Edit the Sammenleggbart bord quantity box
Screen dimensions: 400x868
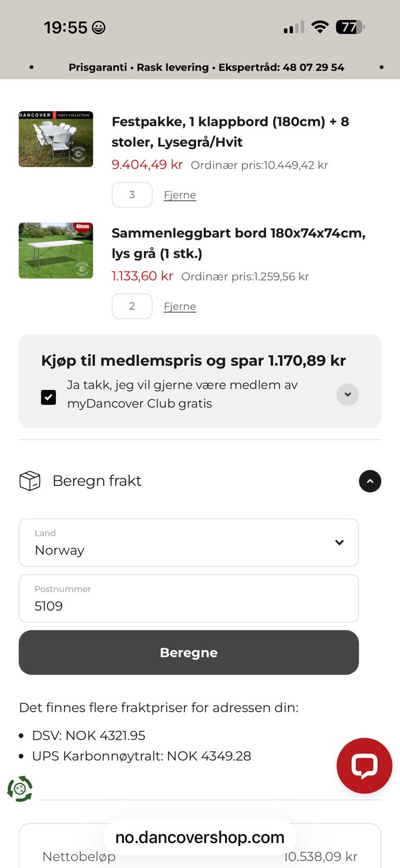(132, 306)
